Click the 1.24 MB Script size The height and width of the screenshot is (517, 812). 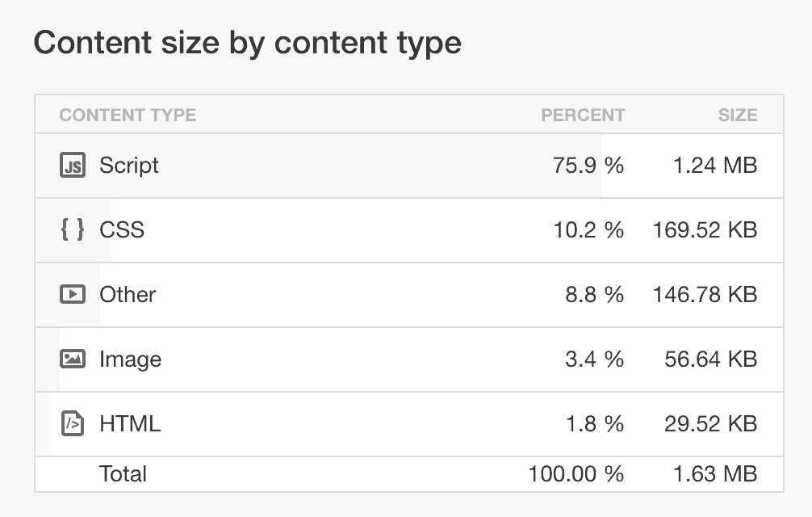pyautogui.click(x=715, y=166)
